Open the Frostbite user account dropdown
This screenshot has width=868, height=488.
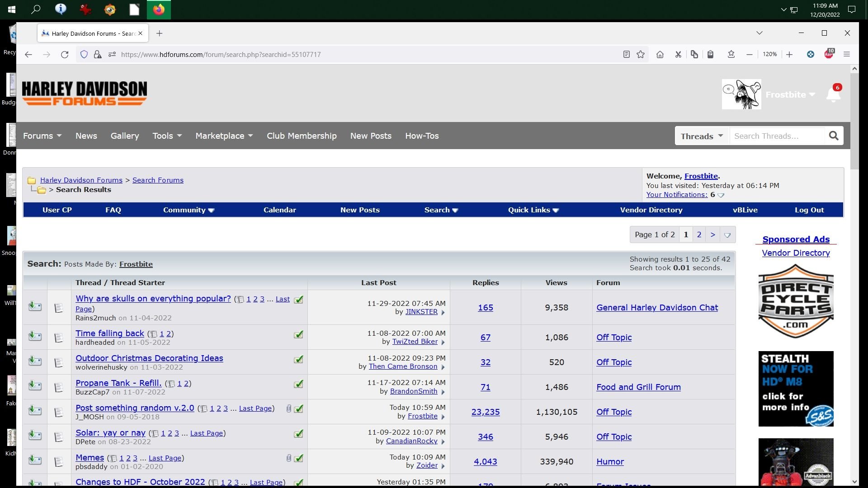790,95
